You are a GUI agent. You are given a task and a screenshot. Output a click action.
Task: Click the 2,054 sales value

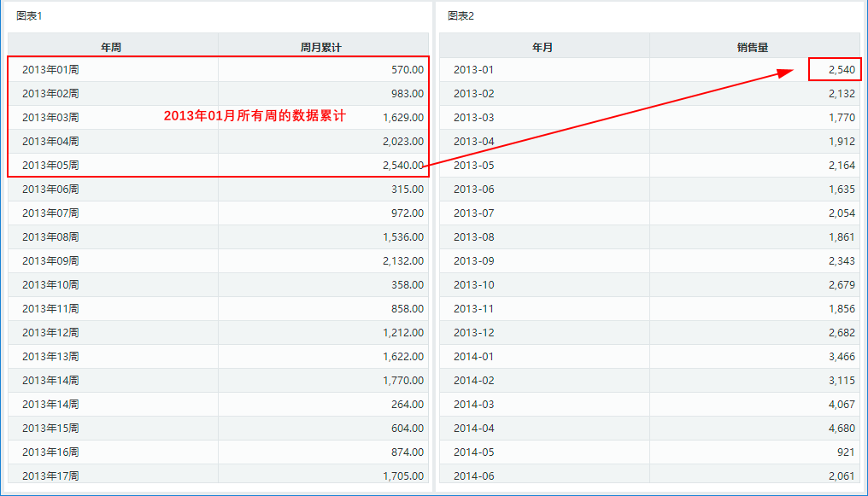click(x=842, y=213)
